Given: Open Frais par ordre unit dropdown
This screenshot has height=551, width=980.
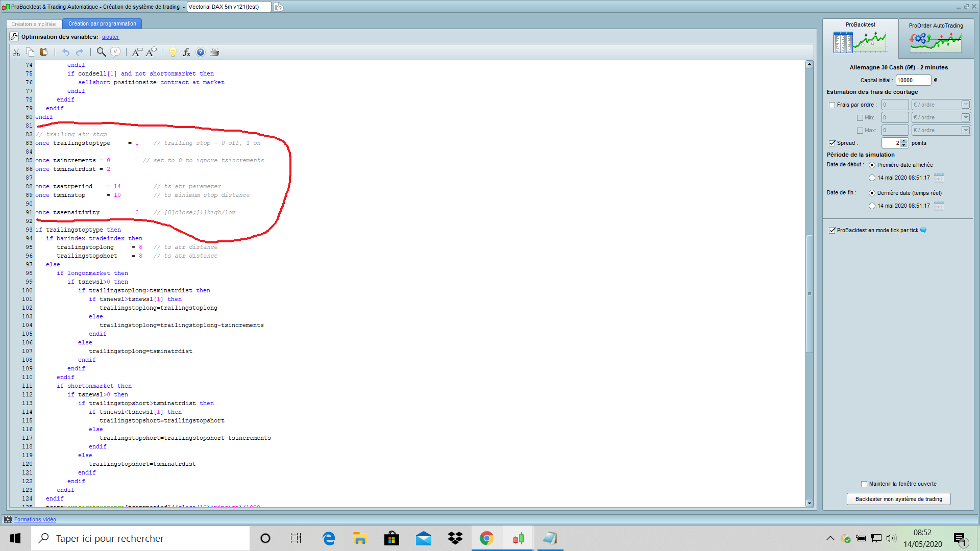Looking at the screenshot, I should [965, 105].
